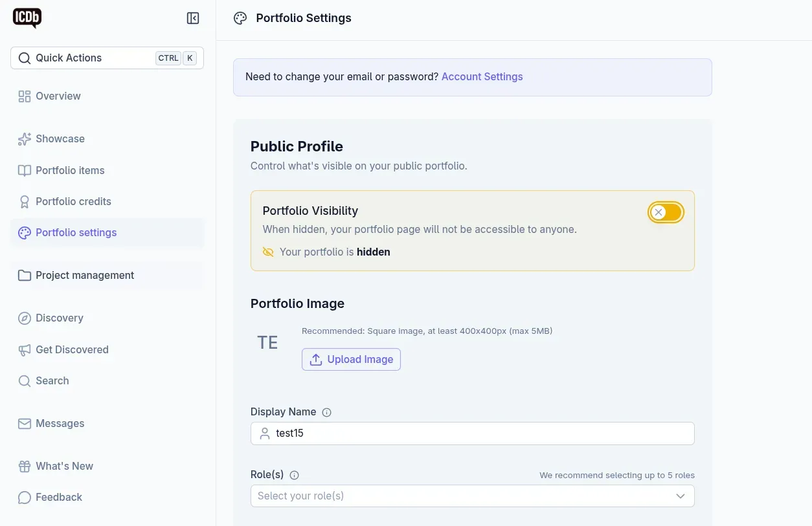Open Account Settings link
Viewport: 812px width, 526px height.
pos(482,76)
